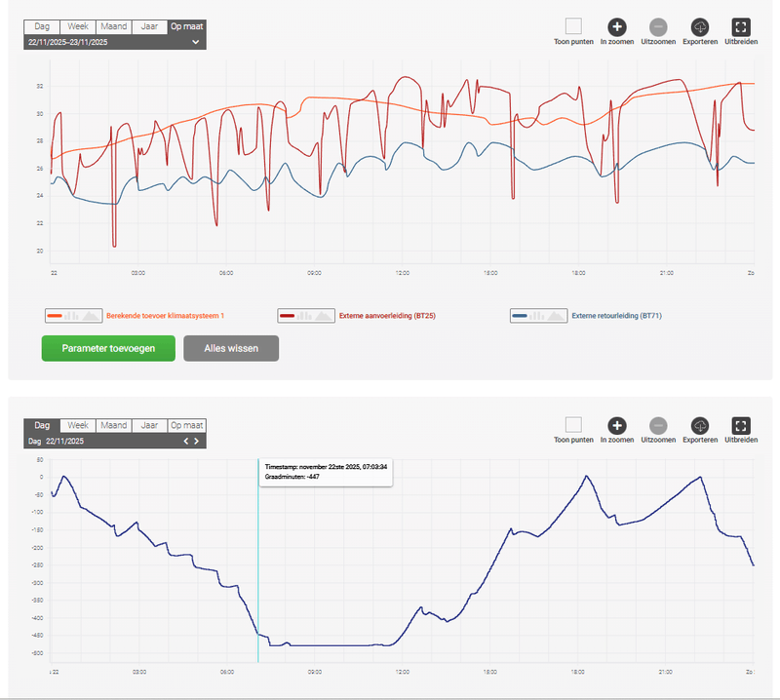Enable Toon punten checkbox on bottom chart
Image resolution: width=780 pixels, height=700 pixels.
pyautogui.click(x=573, y=424)
